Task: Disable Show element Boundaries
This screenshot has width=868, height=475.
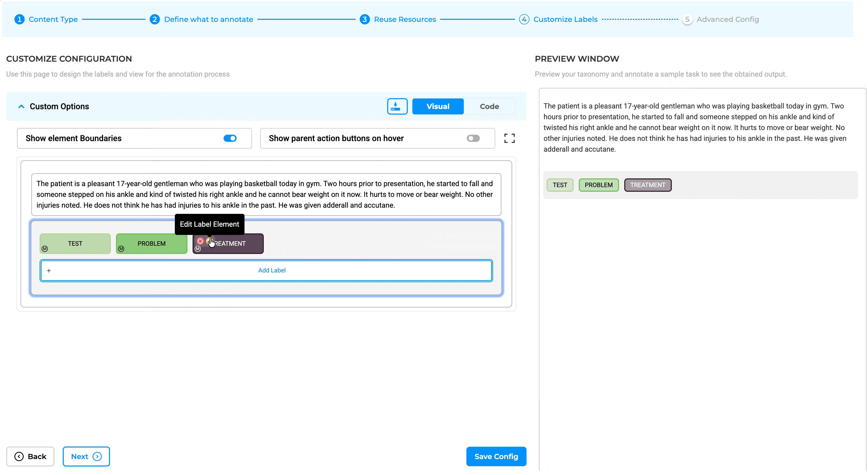Action: point(230,138)
